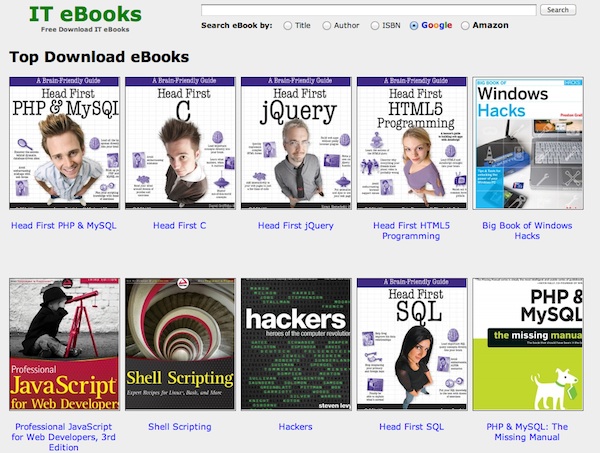Click the Top Download eBooks heading
This screenshot has height=453, width=600.
click(99, 57)
